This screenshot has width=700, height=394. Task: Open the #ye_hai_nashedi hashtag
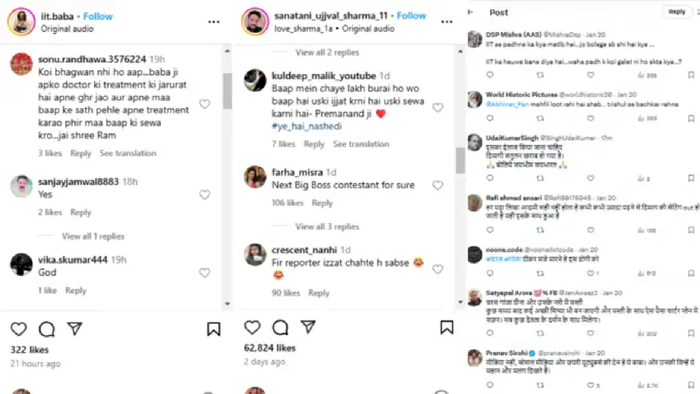point(307,126)
